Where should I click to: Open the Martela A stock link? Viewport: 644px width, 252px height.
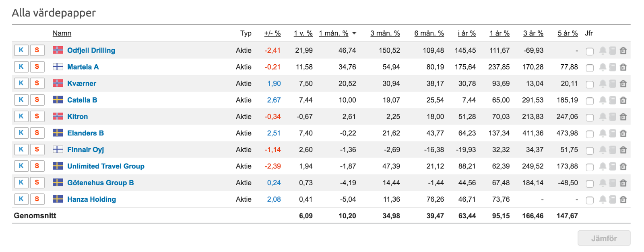click(83, 67)
